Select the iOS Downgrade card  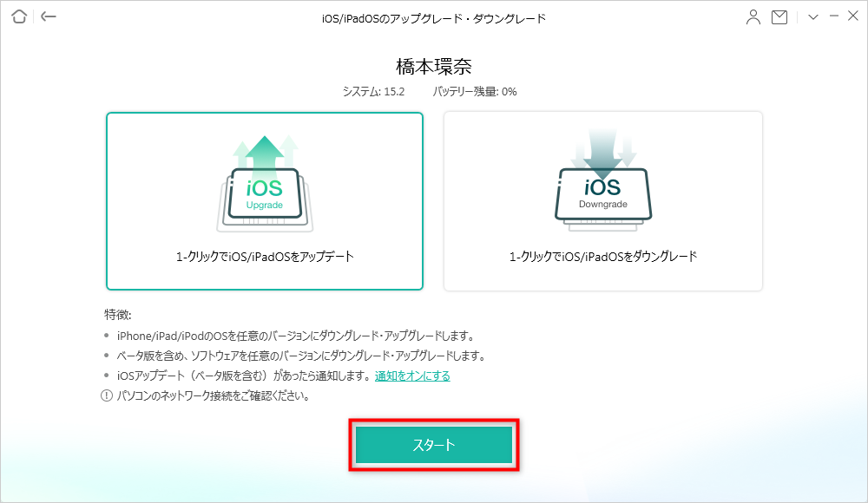[x=603, y=201]
